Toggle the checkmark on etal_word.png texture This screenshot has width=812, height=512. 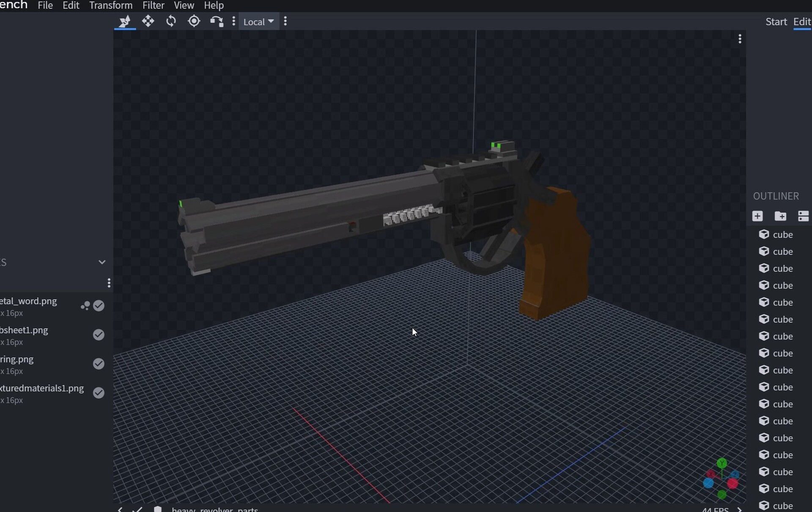point(99,306)
